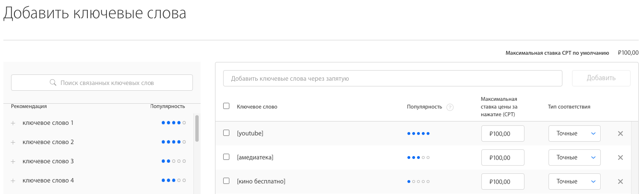The height and width of the screenshot is (194, 644).
Task: Open match type dropdown for [youtube]
Action: pos(574,133)
